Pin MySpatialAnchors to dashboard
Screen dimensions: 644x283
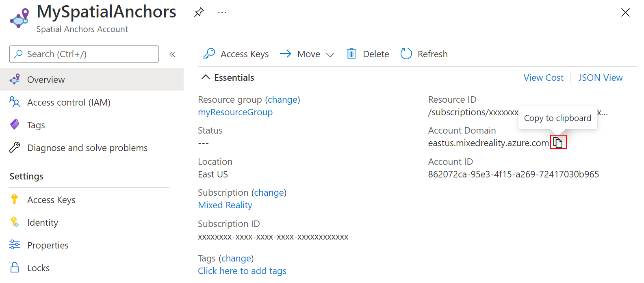199,12
